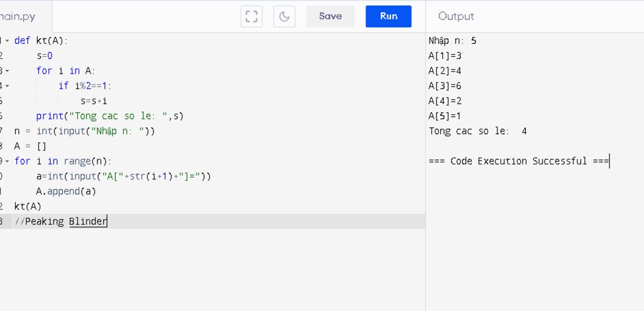Image resolution: width=644 pixels, height=311 pixels.
Task: Click the kt(A) function call line
Action: click(28, 206)
